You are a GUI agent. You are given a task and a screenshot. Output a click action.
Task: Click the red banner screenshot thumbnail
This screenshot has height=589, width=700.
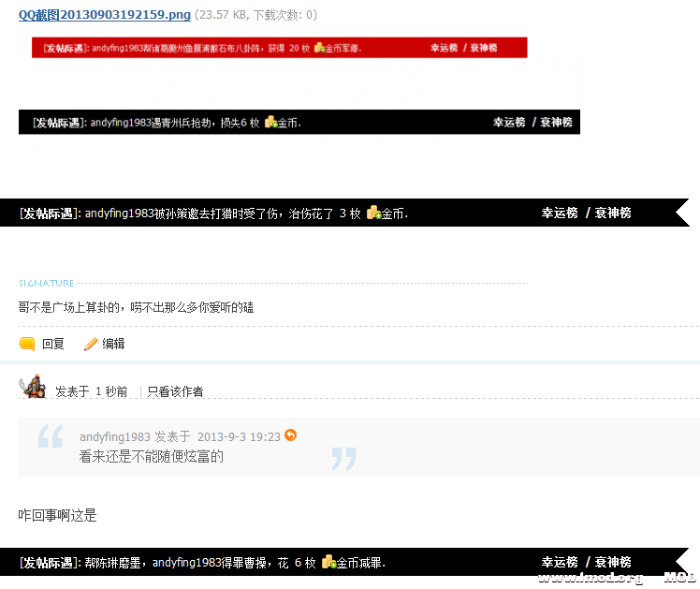click(x=280, y=48)
